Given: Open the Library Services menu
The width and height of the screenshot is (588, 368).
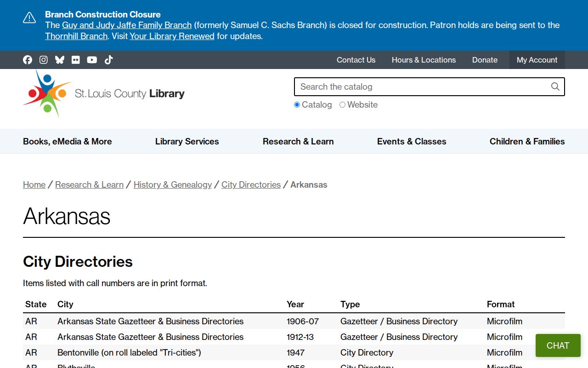Looking at the screenshot, I should click(x=187, y=141).
